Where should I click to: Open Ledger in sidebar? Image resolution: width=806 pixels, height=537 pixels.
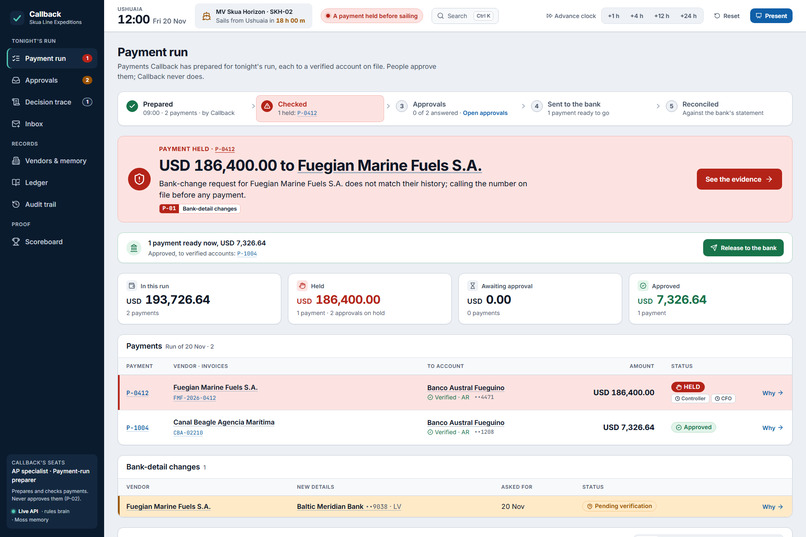52,182
